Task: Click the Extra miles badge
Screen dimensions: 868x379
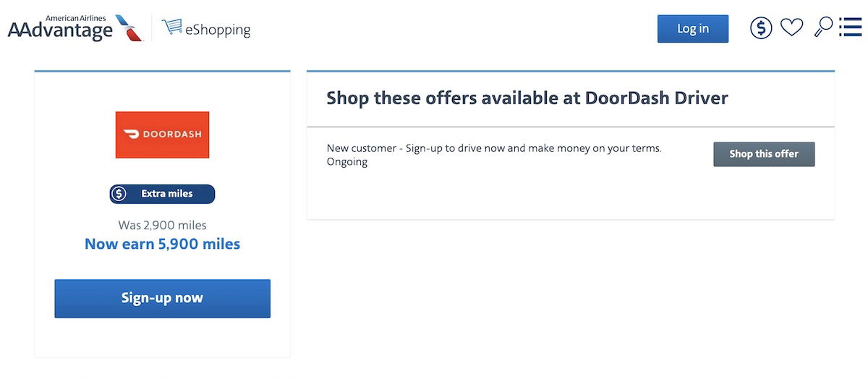Action: pos(162,194)
